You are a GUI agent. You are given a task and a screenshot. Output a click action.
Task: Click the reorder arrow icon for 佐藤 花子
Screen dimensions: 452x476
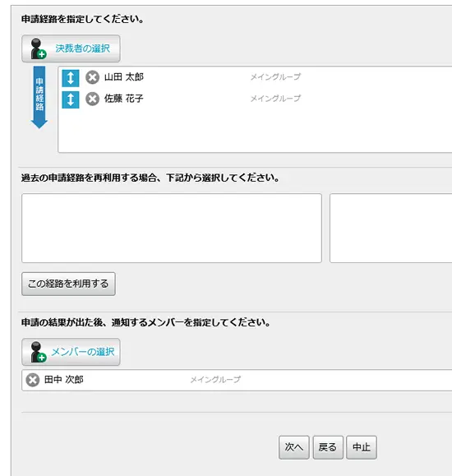[x=71, y=99]
